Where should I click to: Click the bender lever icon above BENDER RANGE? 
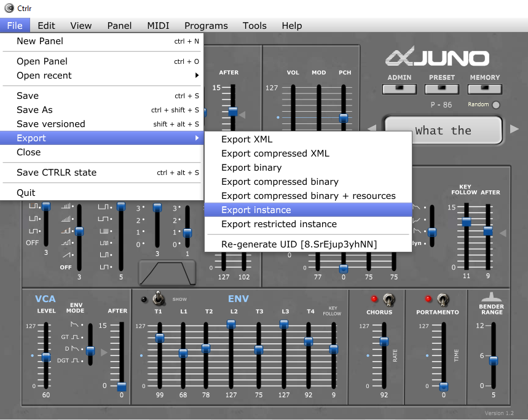pos(491,297)
